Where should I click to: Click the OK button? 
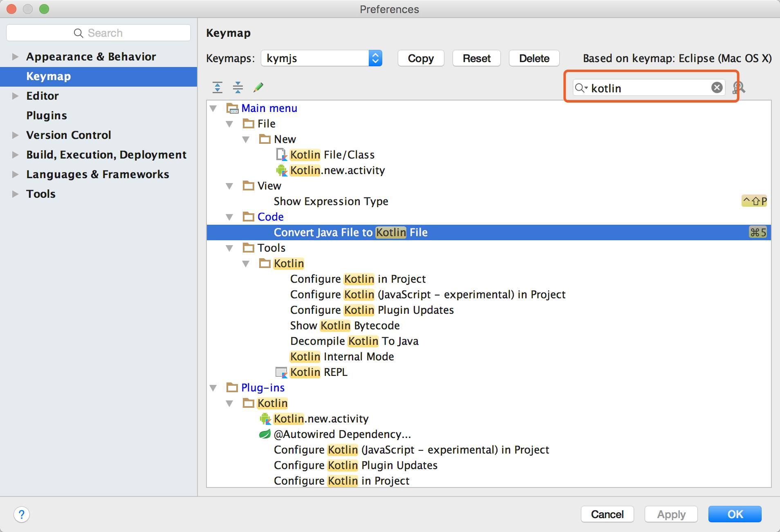[734, 514]
